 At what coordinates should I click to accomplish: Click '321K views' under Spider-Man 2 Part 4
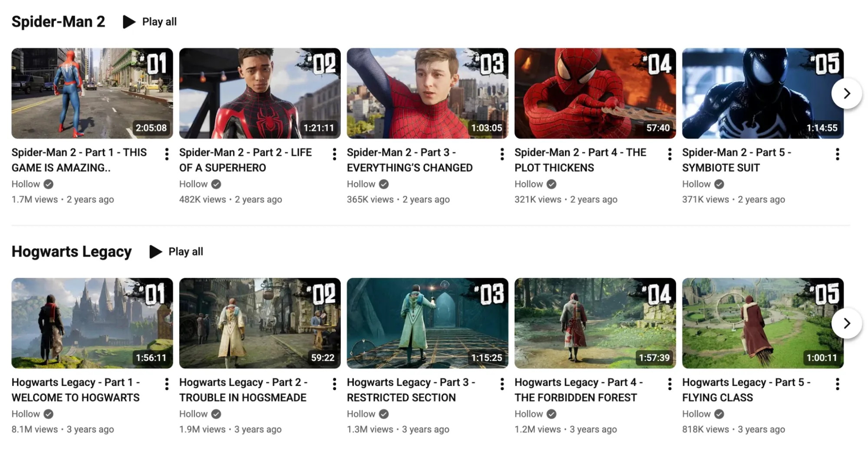538,200
